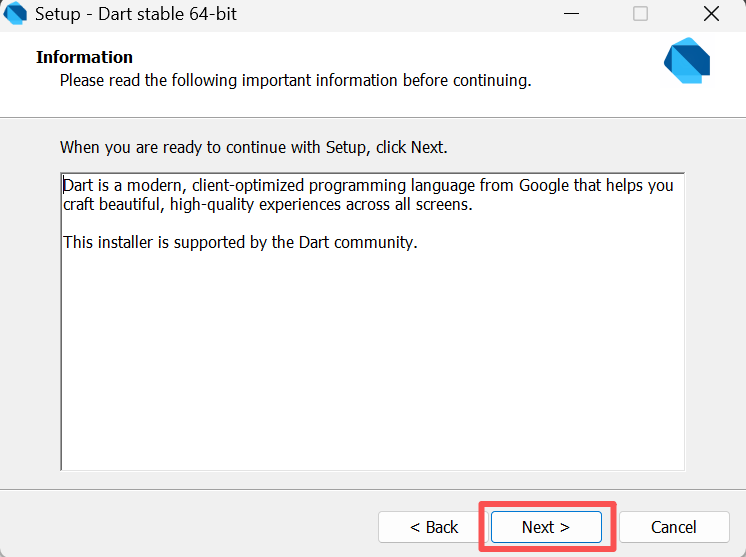The height and width of the screenshot is (557, 746).
Task: Cancel the Dart setup
Action: (x=674, y=527)
